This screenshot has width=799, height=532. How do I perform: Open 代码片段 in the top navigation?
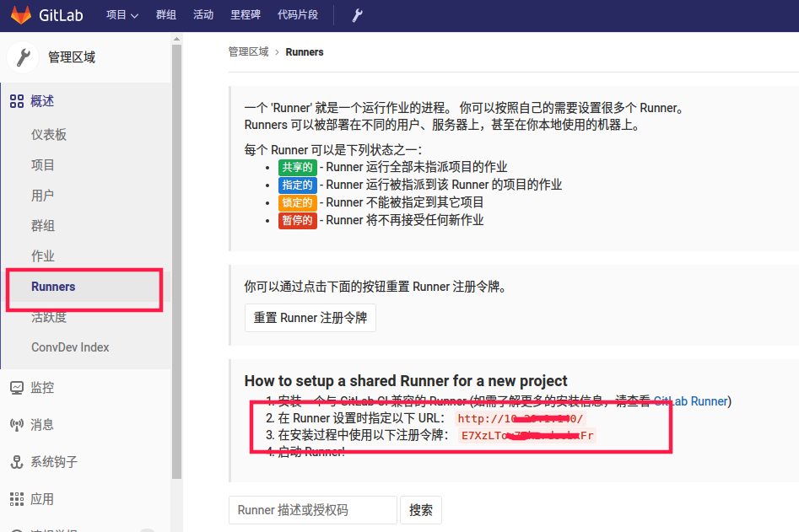pyautogui.click(x=298, y=15)
